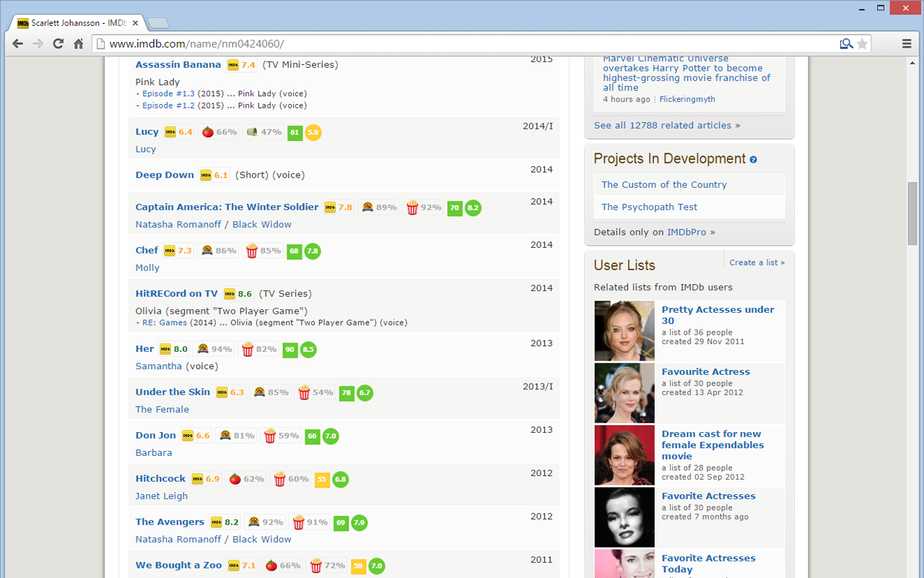Click the yellow 58 box for We Bought a Zoo

click(358, 566)
